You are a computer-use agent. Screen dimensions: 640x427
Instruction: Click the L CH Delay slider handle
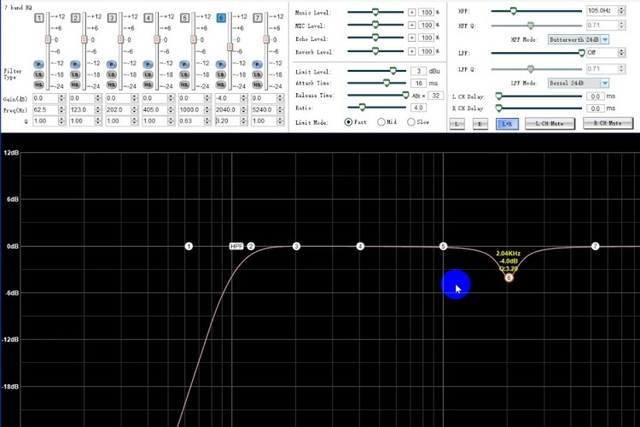[x=498, y=96]
